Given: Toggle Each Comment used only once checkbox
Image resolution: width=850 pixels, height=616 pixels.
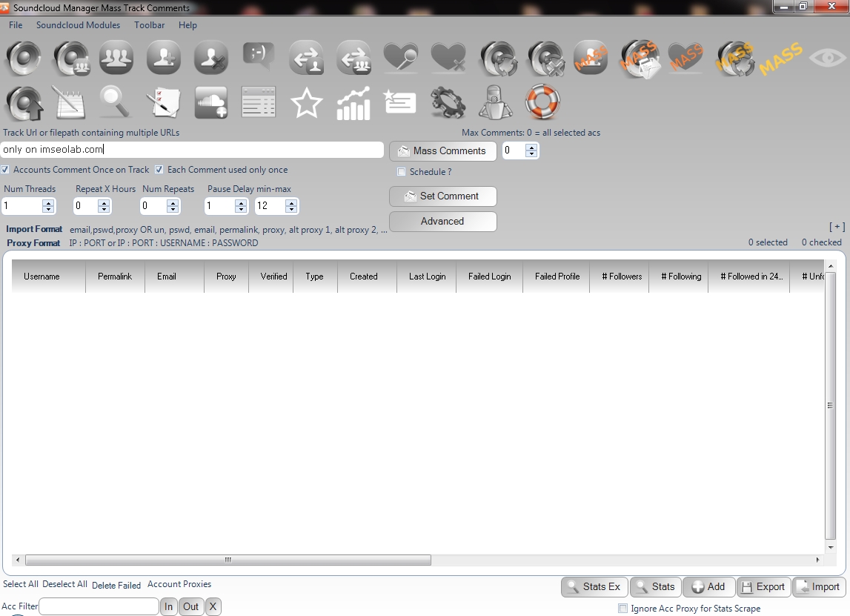Looking at the screenshot, I should click(159, 170).
